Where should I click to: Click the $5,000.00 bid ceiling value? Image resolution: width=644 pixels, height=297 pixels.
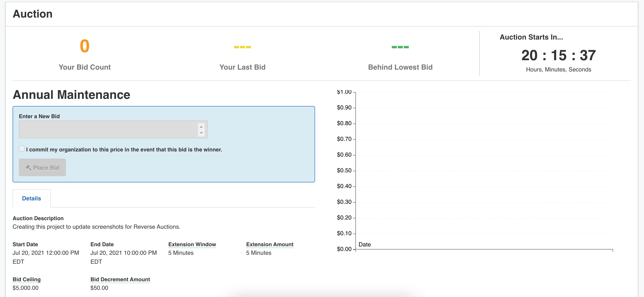click(x=26, y=288)
